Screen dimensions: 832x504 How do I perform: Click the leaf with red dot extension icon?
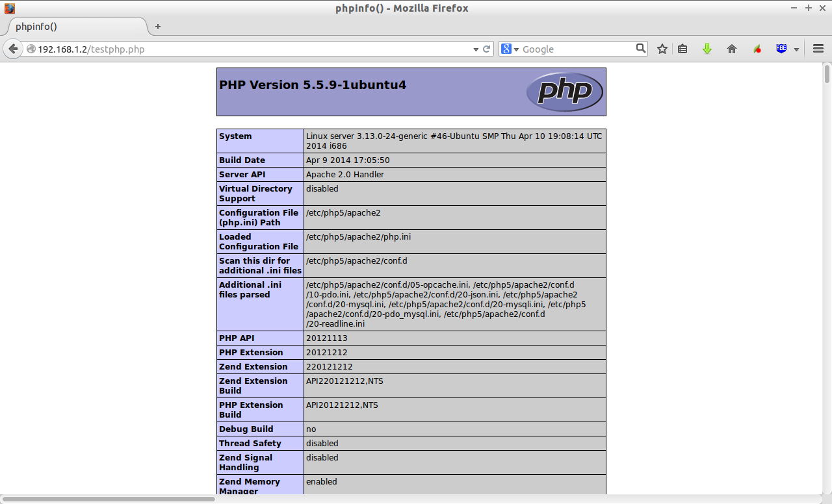coord(757,49)
